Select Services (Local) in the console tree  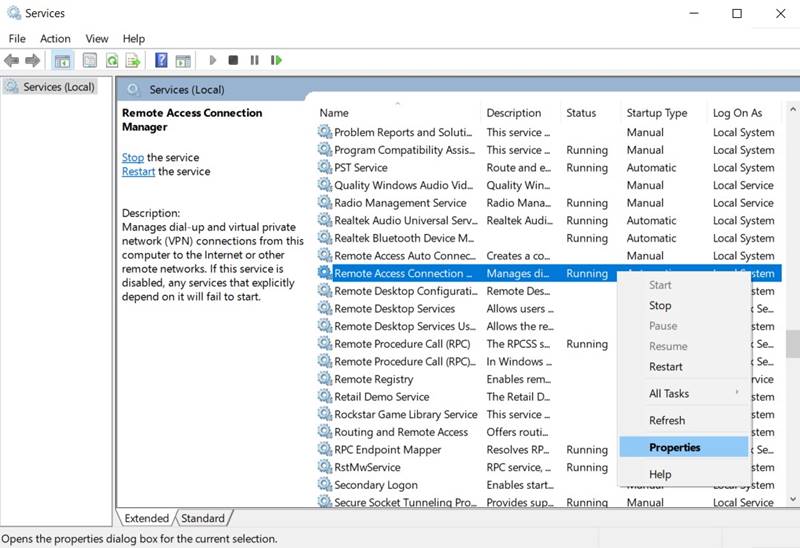coord(51,87)
